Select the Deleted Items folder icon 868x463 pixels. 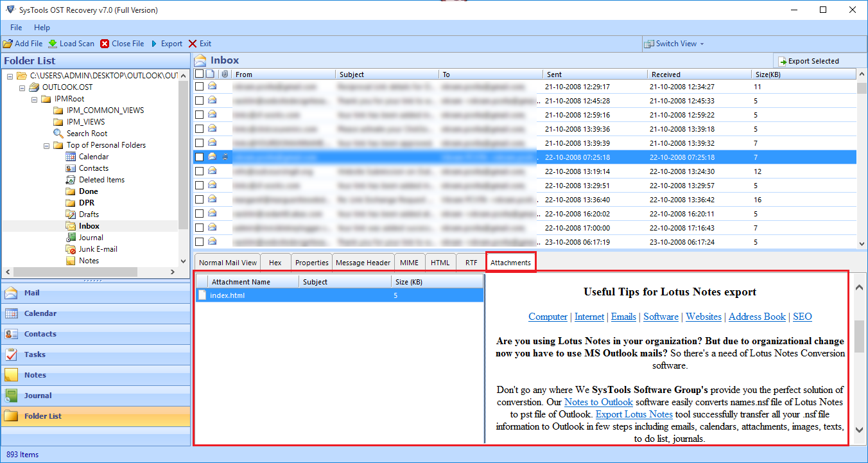(x=71, y=180)
